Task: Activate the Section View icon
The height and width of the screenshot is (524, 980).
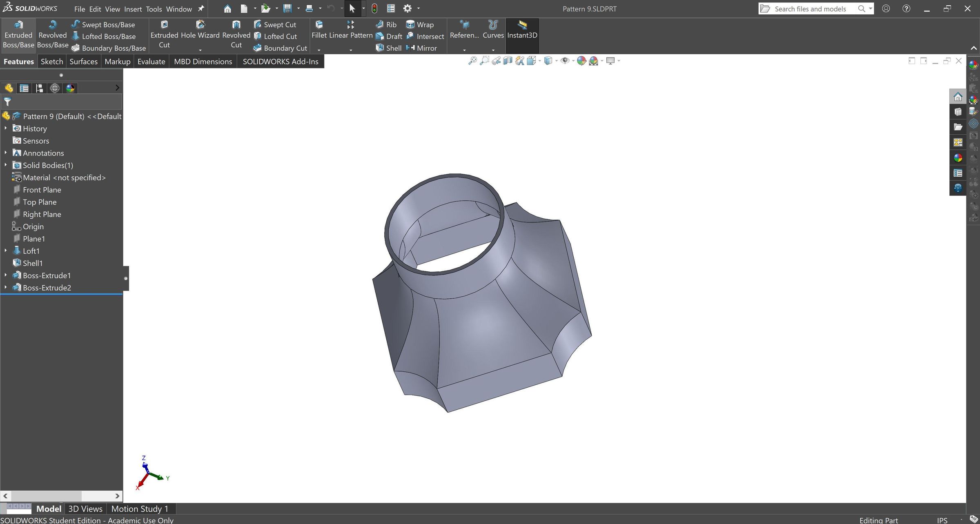Action: (508, 60)
